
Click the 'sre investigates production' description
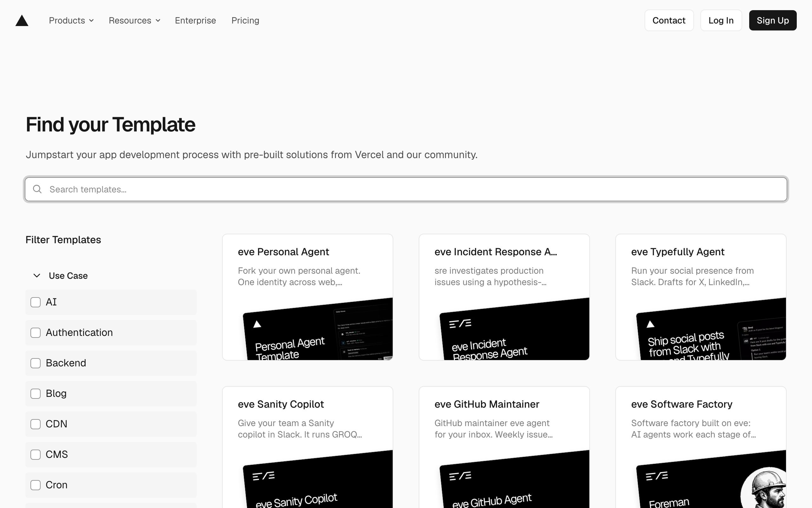[490, 276]
